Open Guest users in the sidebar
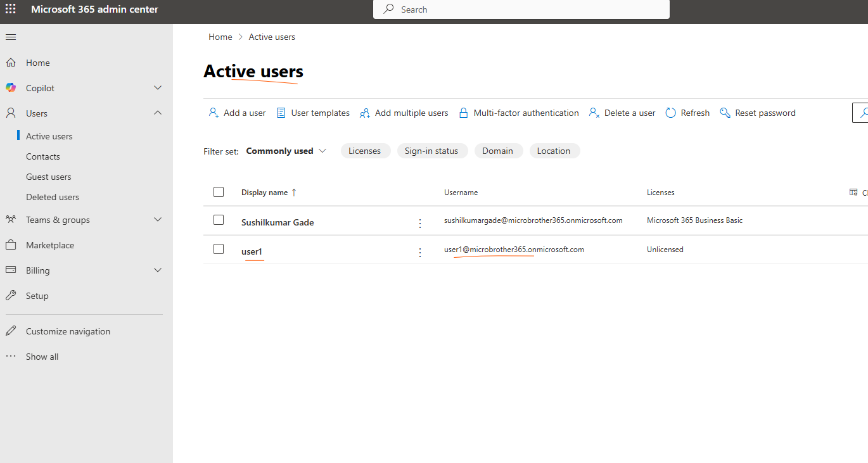The height and width of the screenshot is (463, 868). tap(49, 177)
